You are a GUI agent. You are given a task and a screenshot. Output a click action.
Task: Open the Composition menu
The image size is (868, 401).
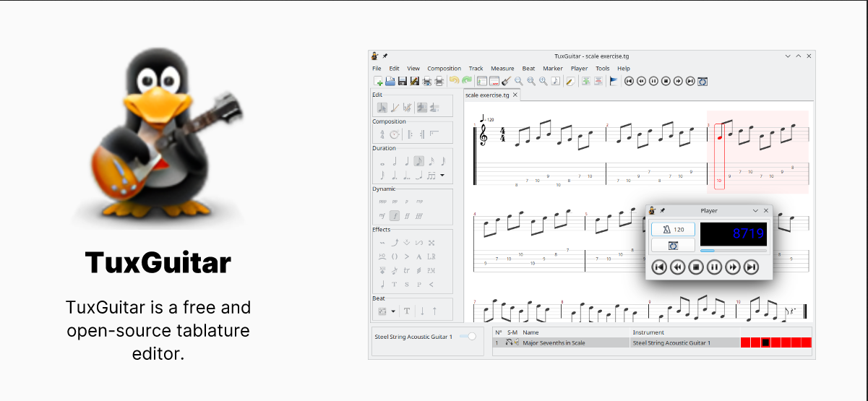click(444, 69)
